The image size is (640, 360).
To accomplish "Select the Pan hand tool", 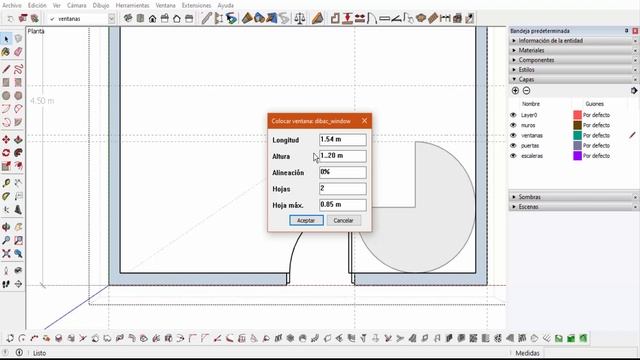I will tap(18, 227).
